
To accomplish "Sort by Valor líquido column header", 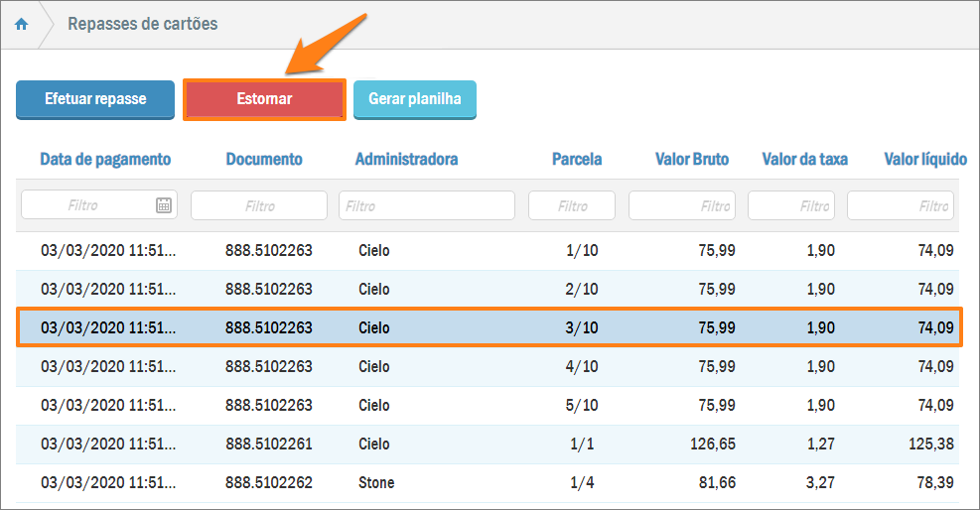I will pos(924,159).
